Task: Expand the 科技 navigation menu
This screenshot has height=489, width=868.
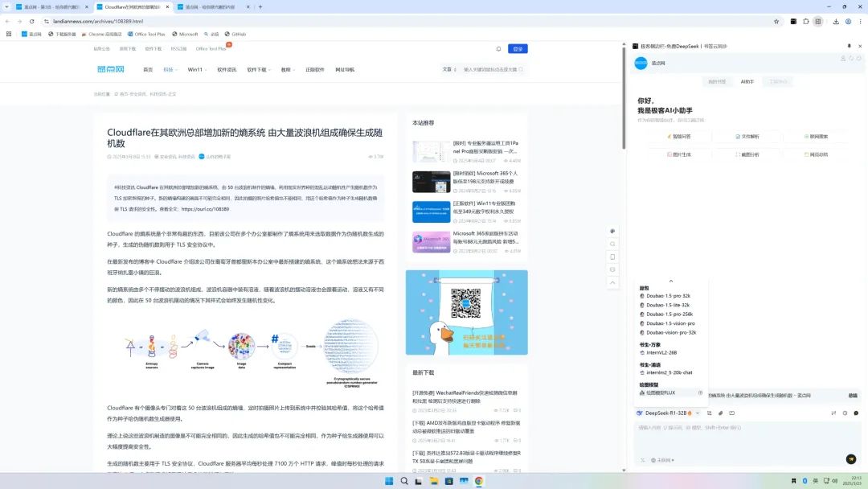Action: [x=170, y=70]
